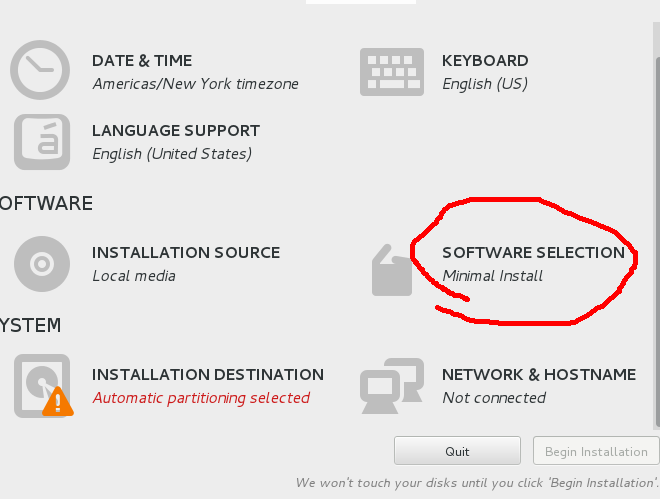Open the Language Support icon
The width and height of the screenshot is (660, 499).
point(42,142)
